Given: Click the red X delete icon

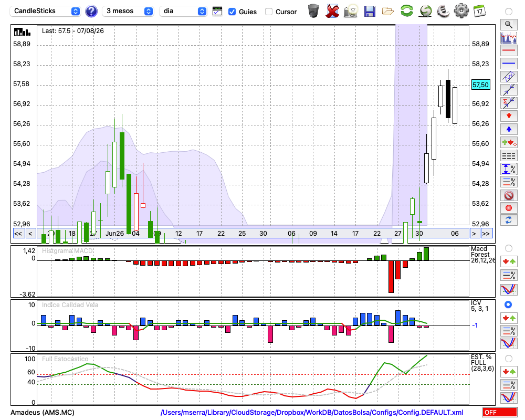Looking at the screenshot, I should [332, 11].
